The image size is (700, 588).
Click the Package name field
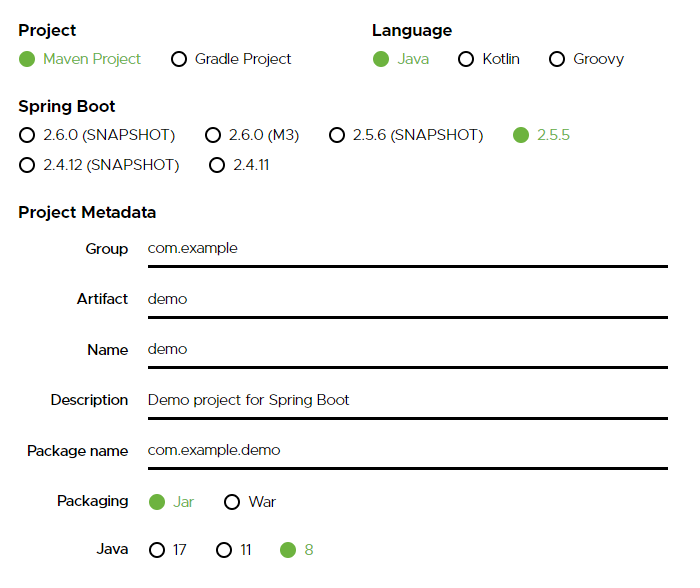406,451
